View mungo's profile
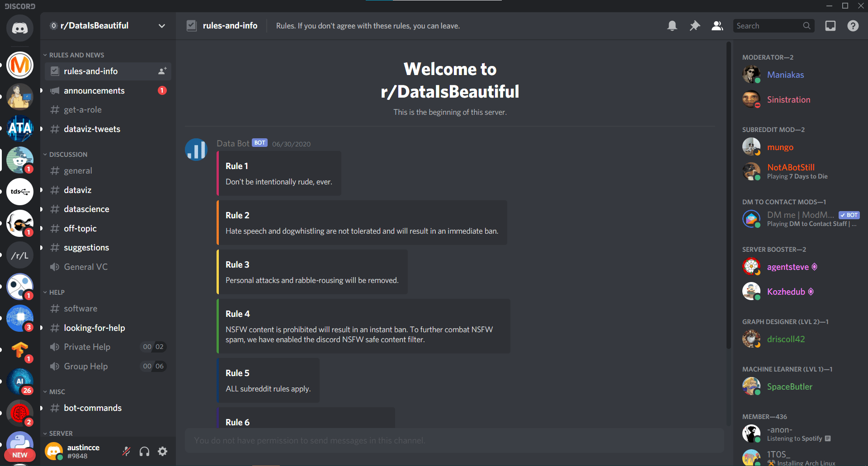868x466 pixels. pyautogui.click(x=800, y=147)
